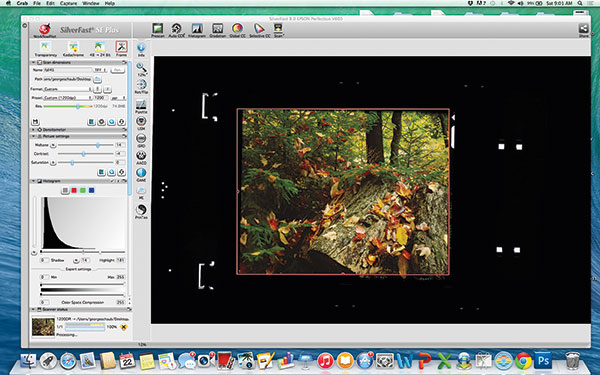The width and height of the screenshot is (600, 375).
Task: Open the Capture menu in the menu bar
Action: point(68,3)
